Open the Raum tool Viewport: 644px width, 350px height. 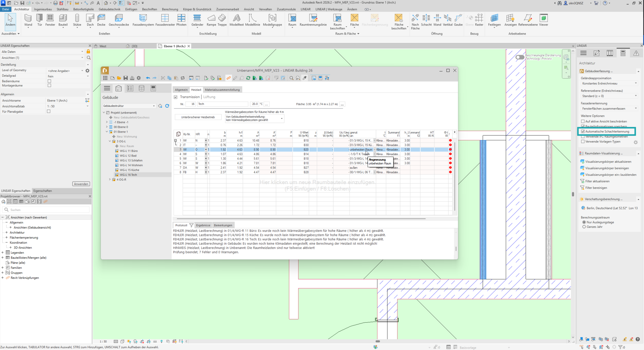[292, 20]
